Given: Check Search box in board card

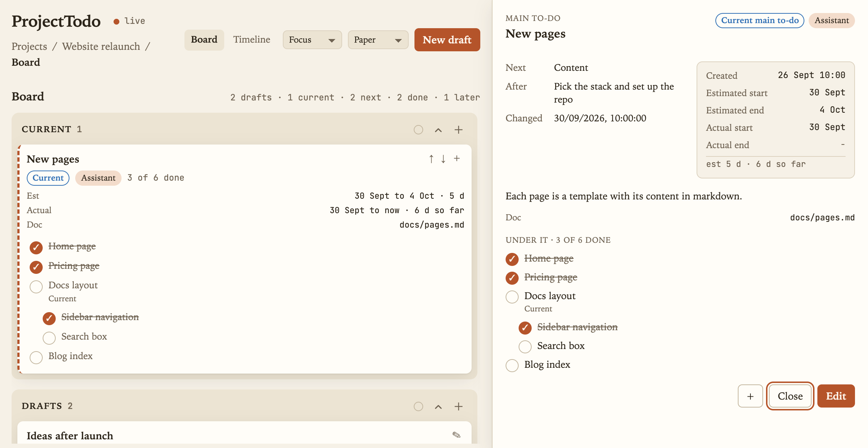Looking at the screenshot, I should (x=49, y=338).
